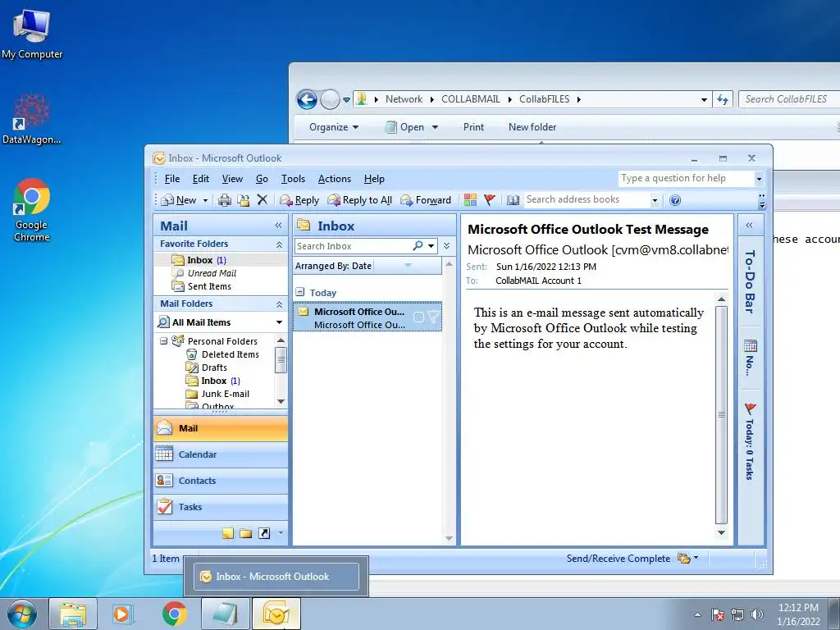The image size is (840, 630).
Task: Click the Send/Receive status icon
Action: (x=684, y=558)
